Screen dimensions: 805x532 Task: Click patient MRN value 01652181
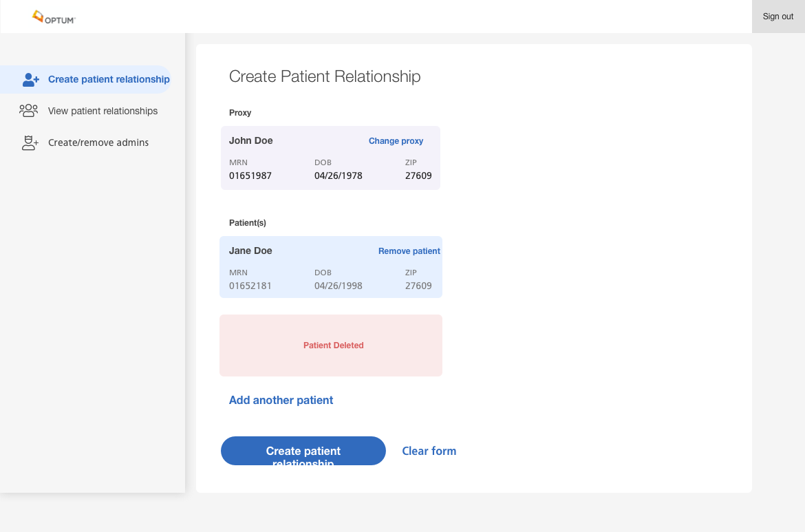250,286
